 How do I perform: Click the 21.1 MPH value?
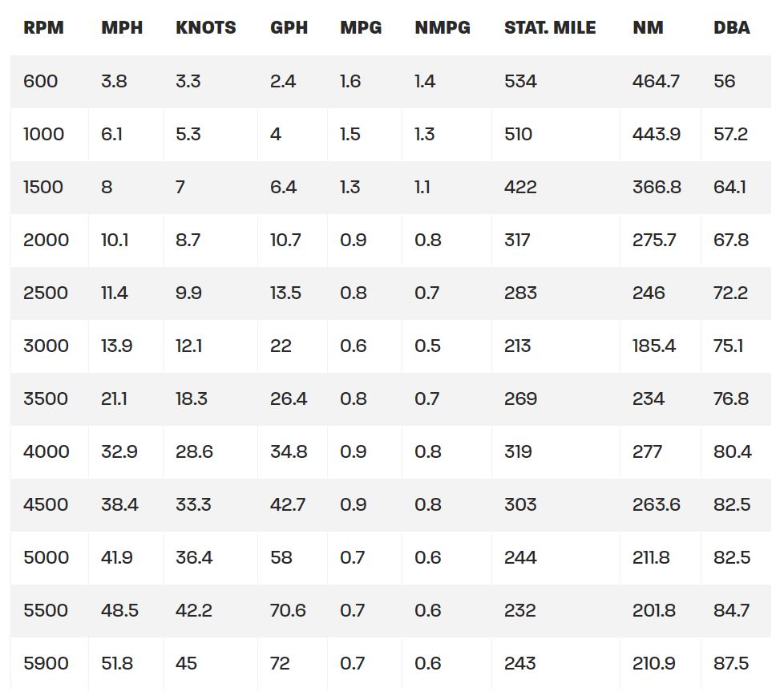[x=113, y=399]
